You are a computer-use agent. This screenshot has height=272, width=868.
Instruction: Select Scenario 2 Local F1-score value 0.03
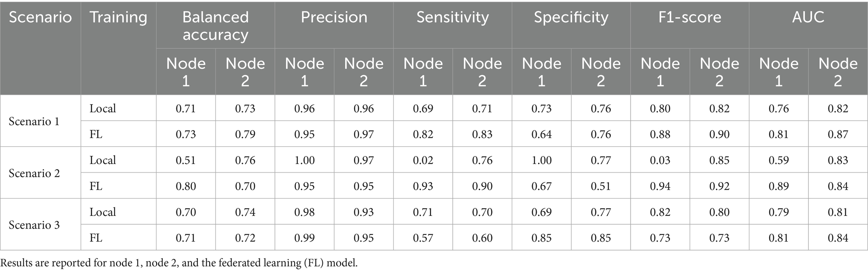[x=660, y=160]
